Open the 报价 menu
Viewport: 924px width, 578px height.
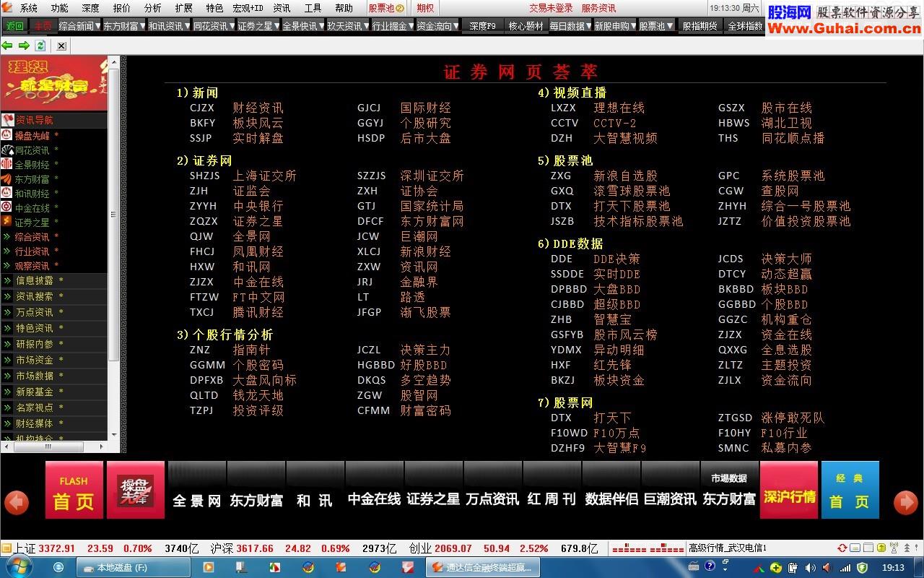[x=121, y=8]
